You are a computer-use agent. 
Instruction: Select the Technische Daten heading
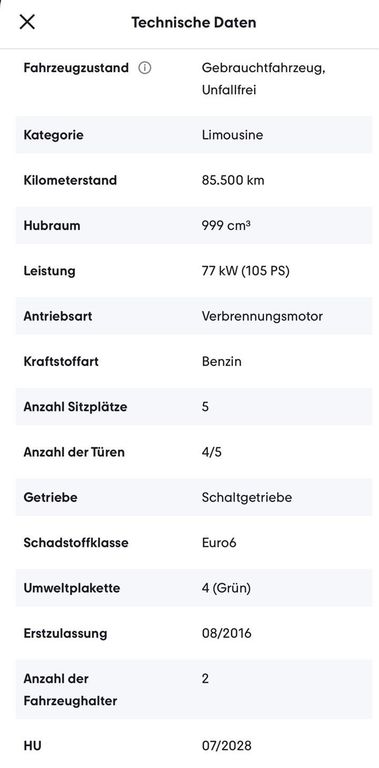point(193,23)
